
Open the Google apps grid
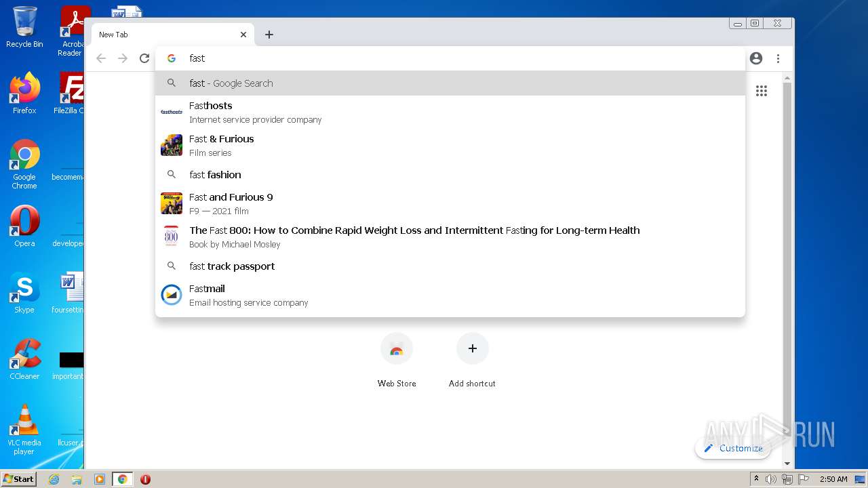pyautogui.click(x=762, y=91)
